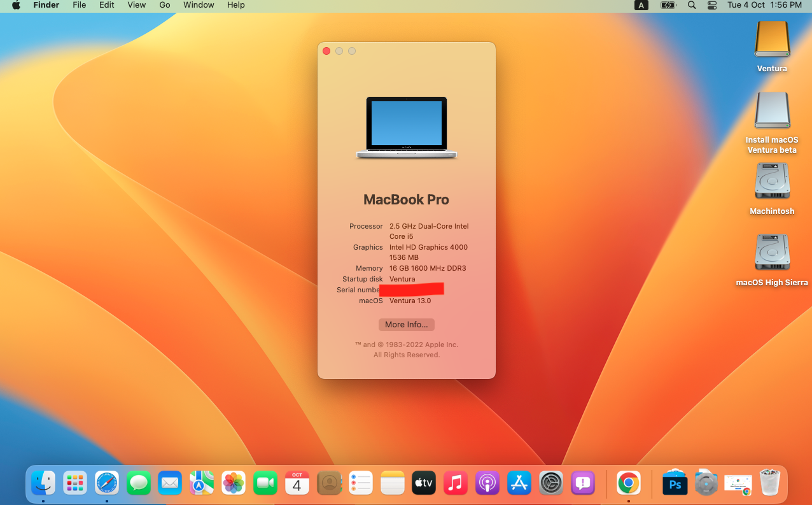Open the Window menu

pyautogui.click(x=199, y=5)
